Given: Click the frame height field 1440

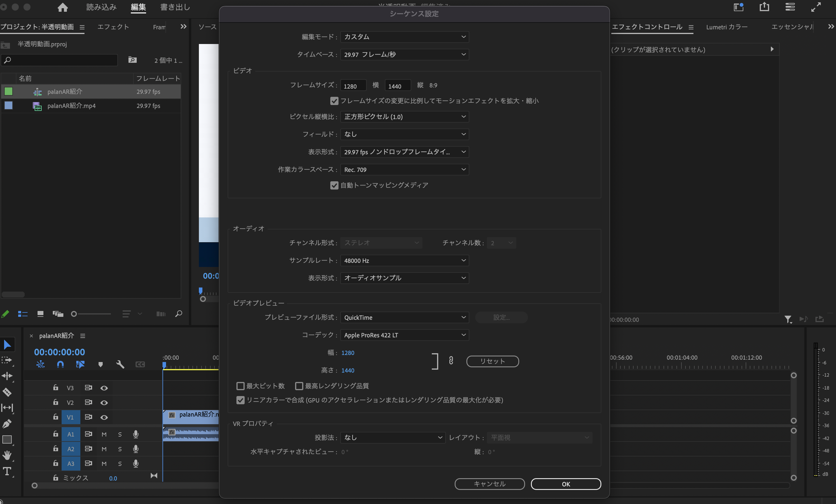Looking at the screenshot, I should tap(398, 86).
